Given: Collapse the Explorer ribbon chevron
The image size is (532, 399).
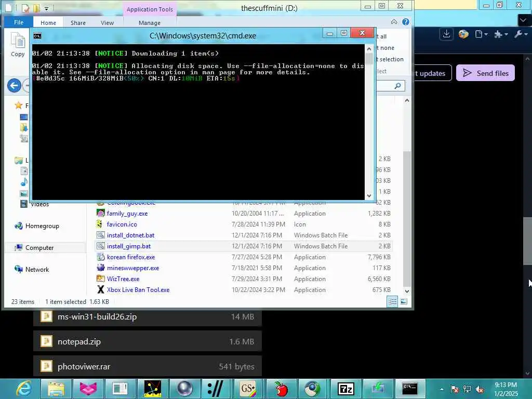Looking at the screenshot, I should pos(394,22).
